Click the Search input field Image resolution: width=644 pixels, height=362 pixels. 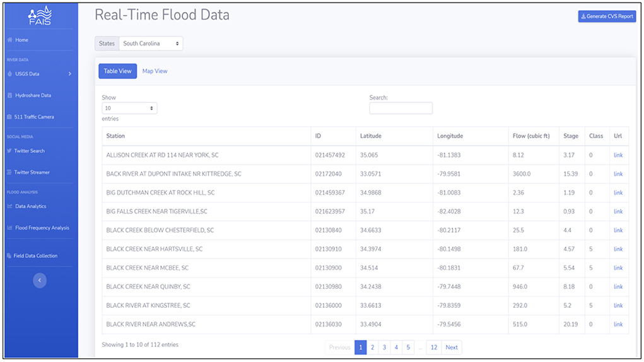point(401,108)
